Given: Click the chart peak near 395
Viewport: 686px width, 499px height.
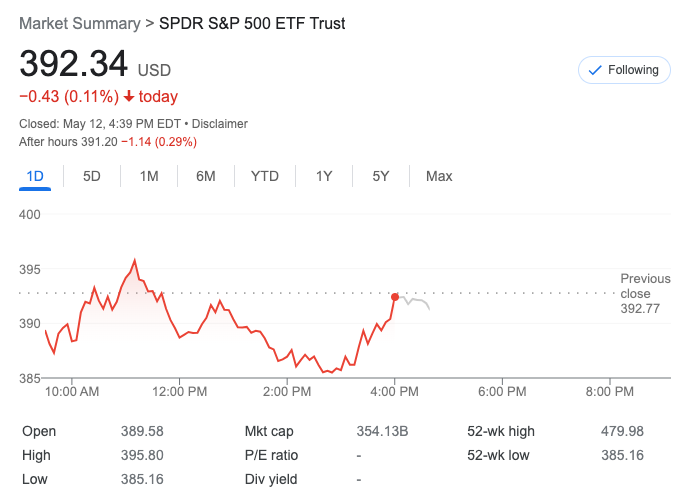Looking at the screenshot, I should (x=133, y=261).
